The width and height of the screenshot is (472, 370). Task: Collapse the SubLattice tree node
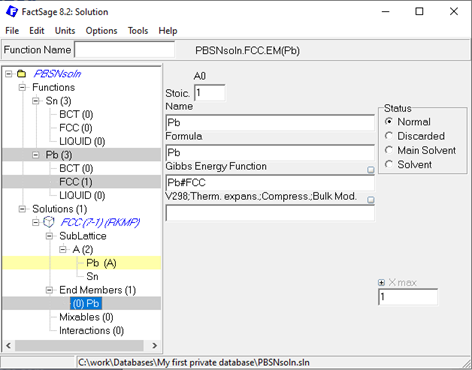(49, 236)
